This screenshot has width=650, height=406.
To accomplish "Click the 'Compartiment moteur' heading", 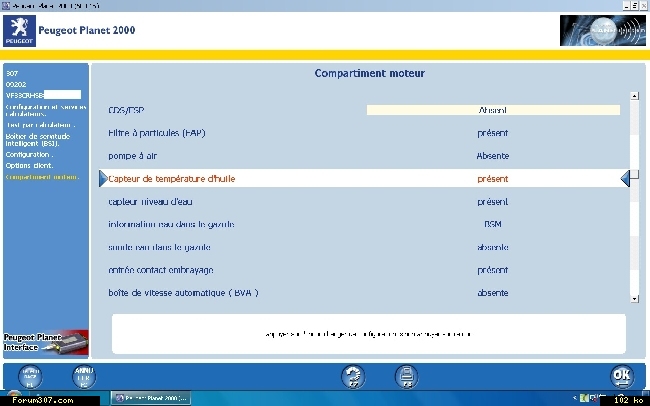I will tap(369, 73).
